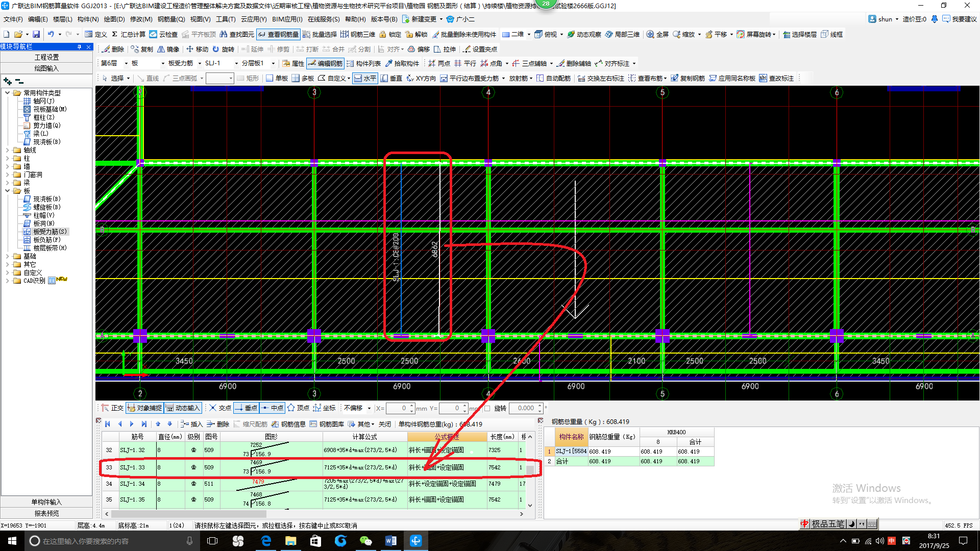Select 旋转 rotate tool
The width and height of the screenshot is (980, 551).
click(x=223, y=49)
